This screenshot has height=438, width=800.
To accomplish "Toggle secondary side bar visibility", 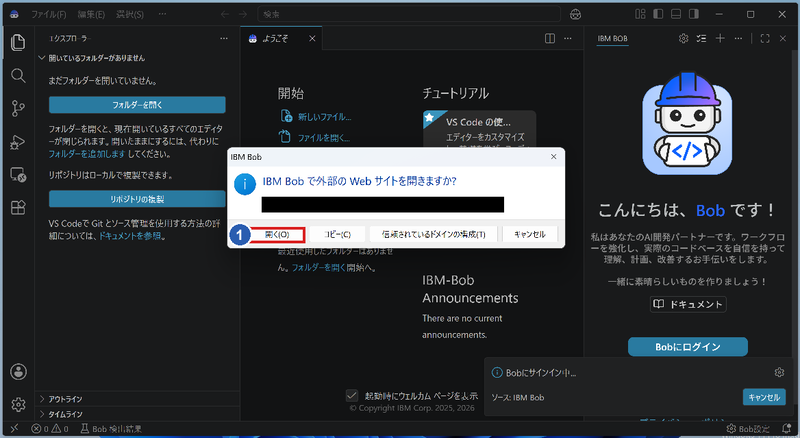I will click(x=694, y=14).
